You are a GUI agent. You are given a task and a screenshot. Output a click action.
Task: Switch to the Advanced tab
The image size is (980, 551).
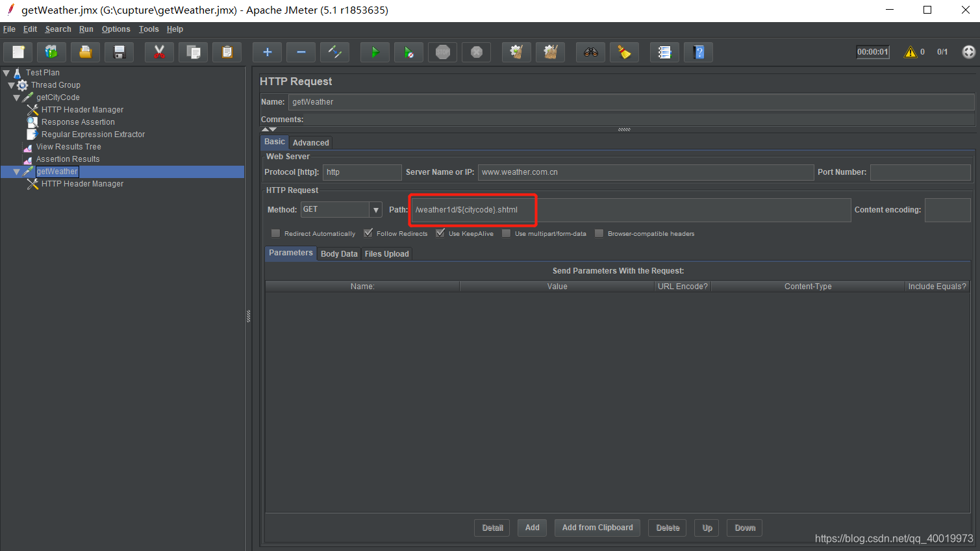(x=311, y=143)
